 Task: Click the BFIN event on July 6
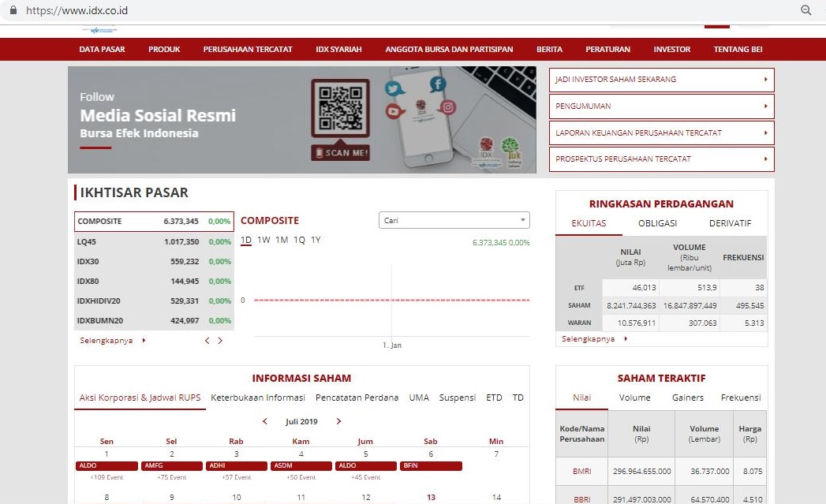[x=431, y=466]
